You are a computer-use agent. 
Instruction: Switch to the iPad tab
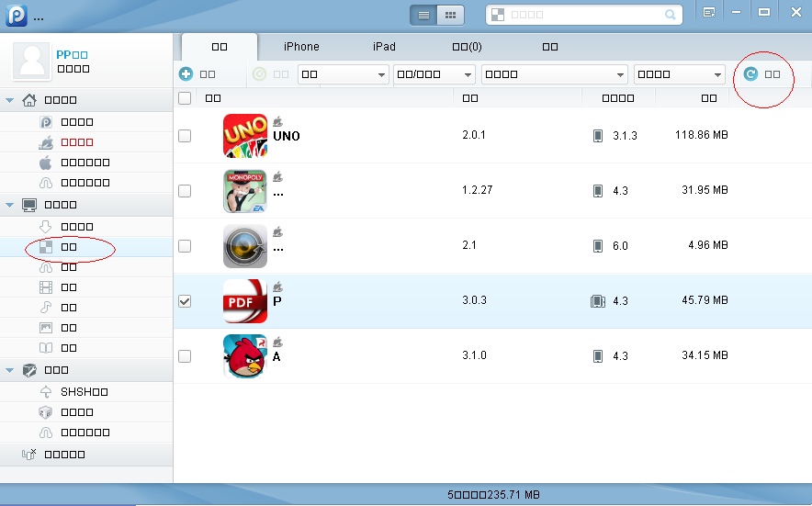point(384,47)
